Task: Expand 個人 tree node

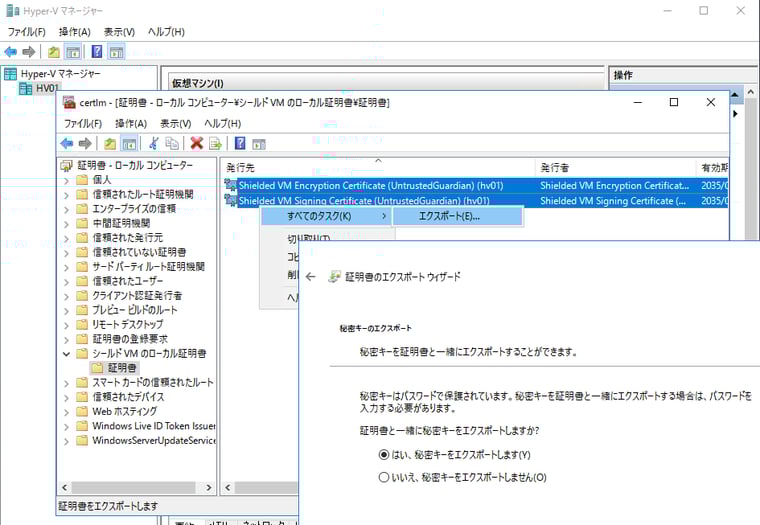Action: point(67,180)
